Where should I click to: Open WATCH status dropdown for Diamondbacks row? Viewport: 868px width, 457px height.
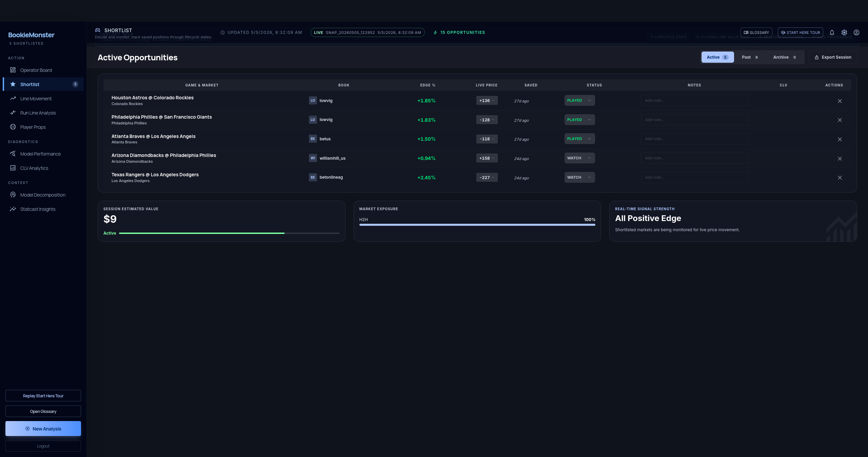click(579, 158)
